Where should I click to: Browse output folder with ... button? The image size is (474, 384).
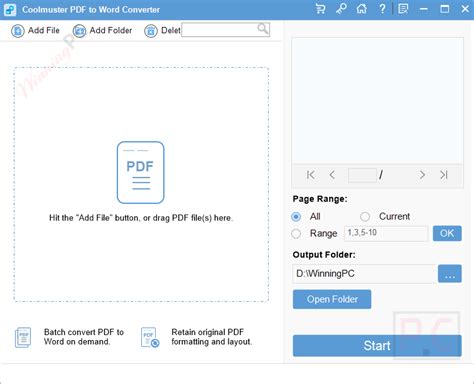[450, 274]
